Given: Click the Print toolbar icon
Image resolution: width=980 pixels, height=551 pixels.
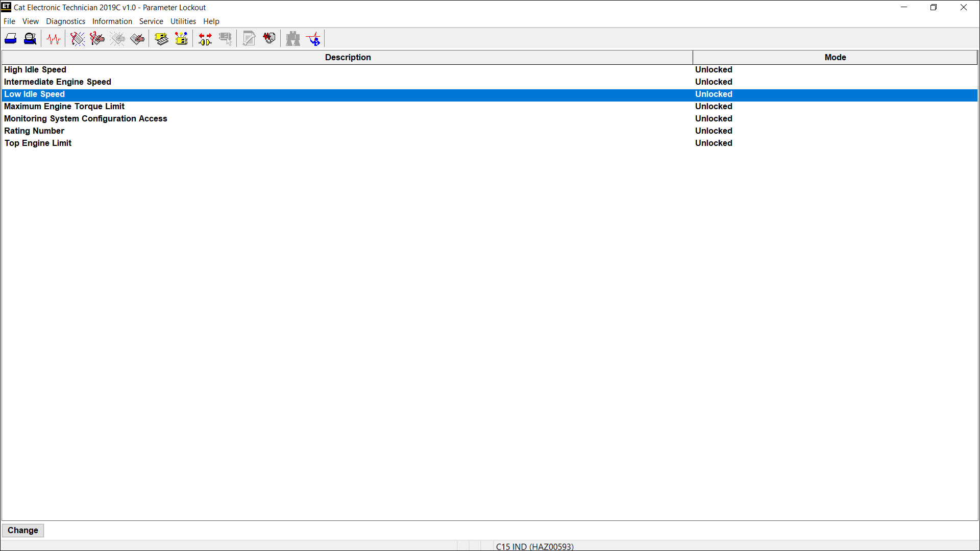Looking at the screenshot, I should point(11,39).
